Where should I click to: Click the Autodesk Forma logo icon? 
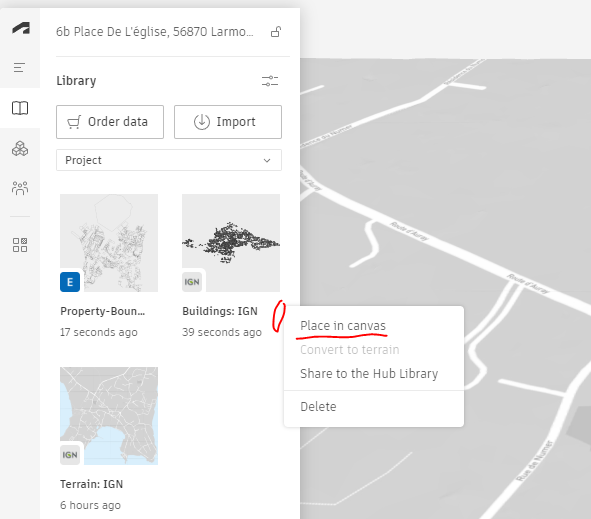[21, 28]
